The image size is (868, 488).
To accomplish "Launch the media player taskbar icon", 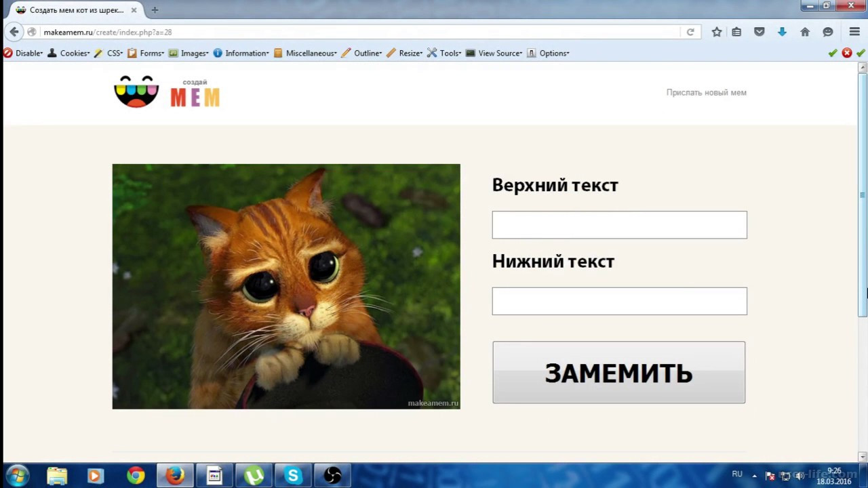I will (x=95, y=476).
